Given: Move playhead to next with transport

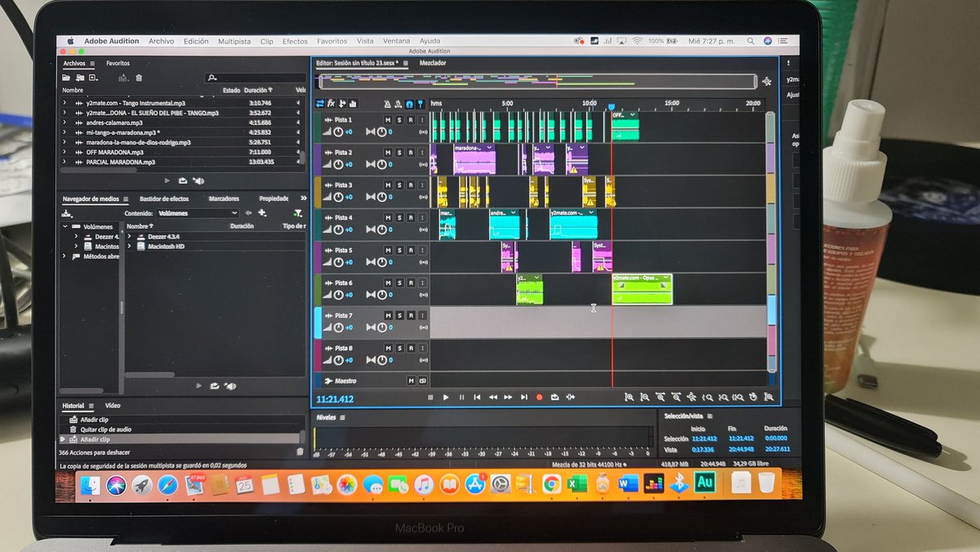Looking at the screenshot, I should [x=523, y=397].
